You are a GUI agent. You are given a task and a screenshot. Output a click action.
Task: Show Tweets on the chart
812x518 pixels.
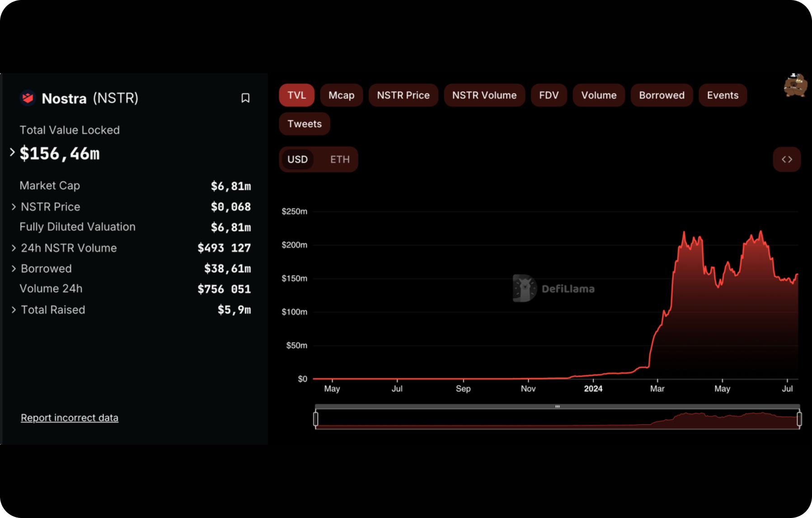305,124
